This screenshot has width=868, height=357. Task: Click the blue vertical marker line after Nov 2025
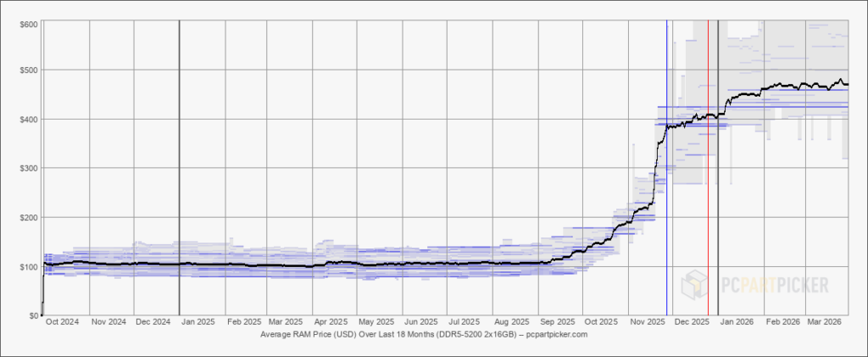(x=666, y=170)
